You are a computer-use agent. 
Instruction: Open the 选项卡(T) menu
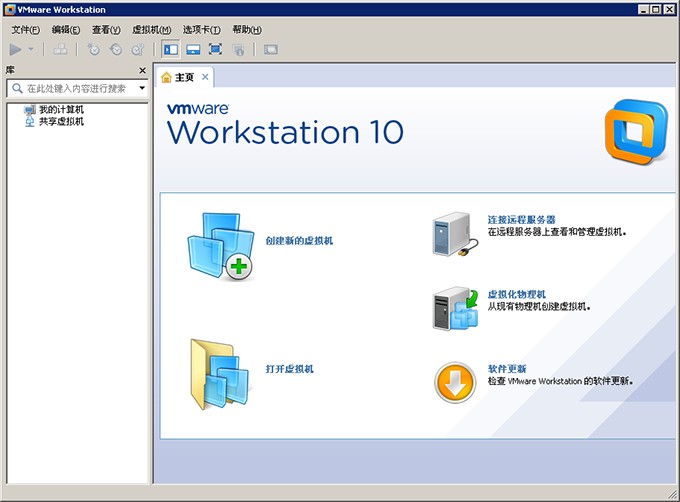(x=202, y=29)
